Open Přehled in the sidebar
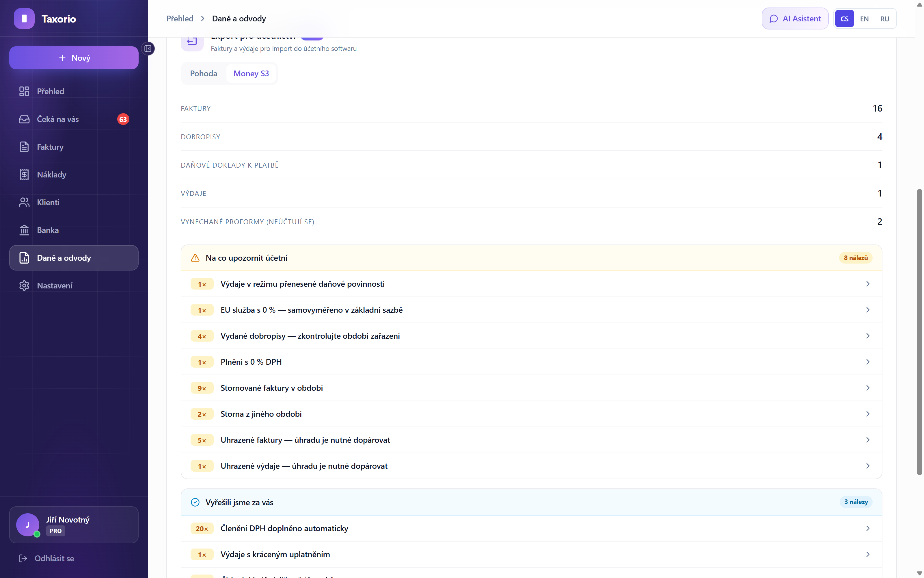The width and height of the screenshot is (924, 578). 74,91
